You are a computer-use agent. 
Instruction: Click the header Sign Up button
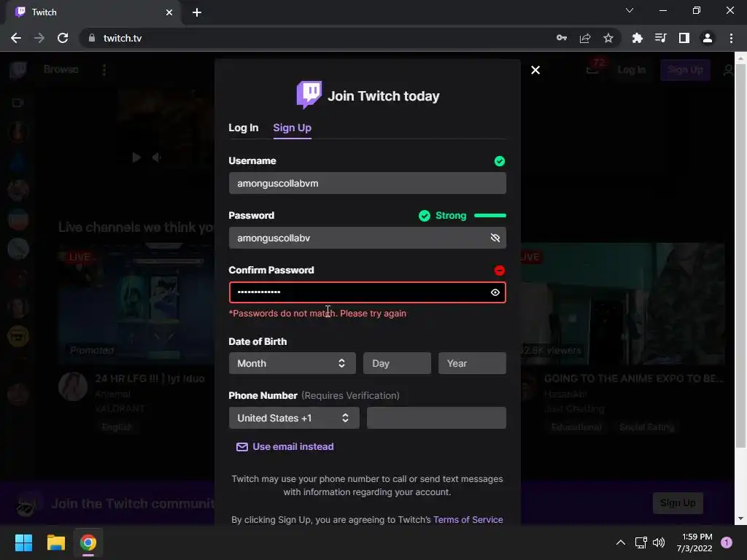point(685,70)
